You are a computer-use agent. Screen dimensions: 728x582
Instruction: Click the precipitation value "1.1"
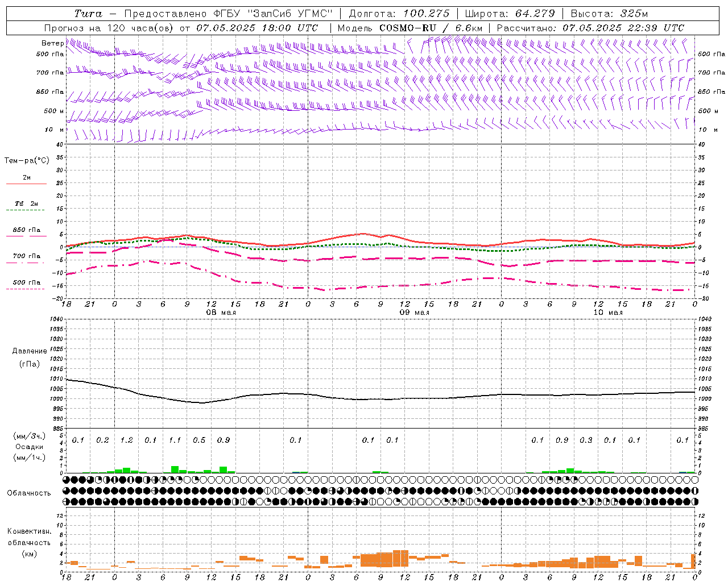tap(175, 440)
